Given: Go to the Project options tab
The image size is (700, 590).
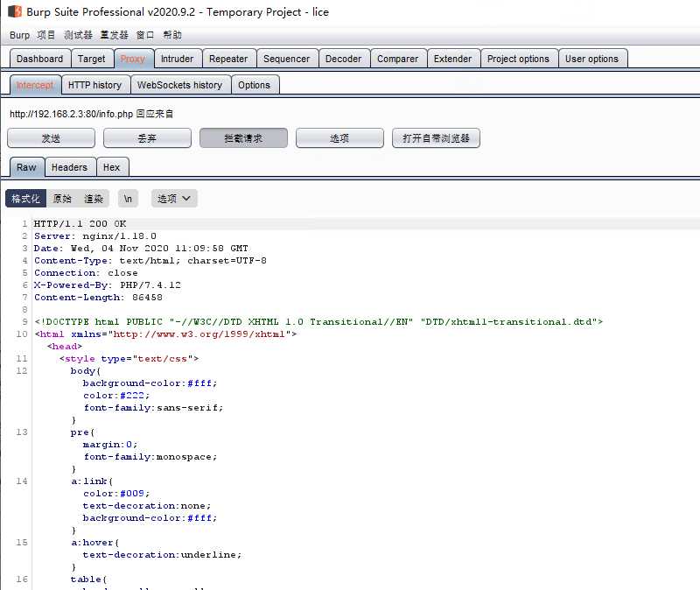Looking at the screenshot, I should (x=518, y=59).
